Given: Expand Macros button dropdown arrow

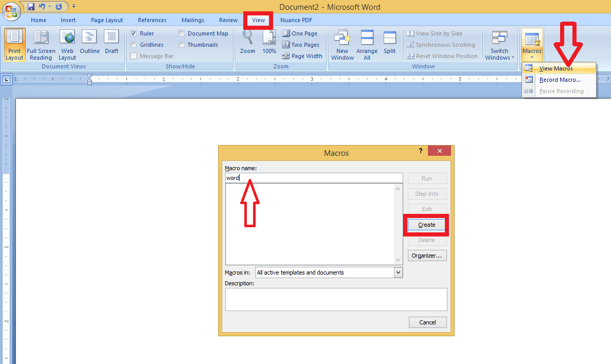Looking at the screenshot, I should [532, 58].
